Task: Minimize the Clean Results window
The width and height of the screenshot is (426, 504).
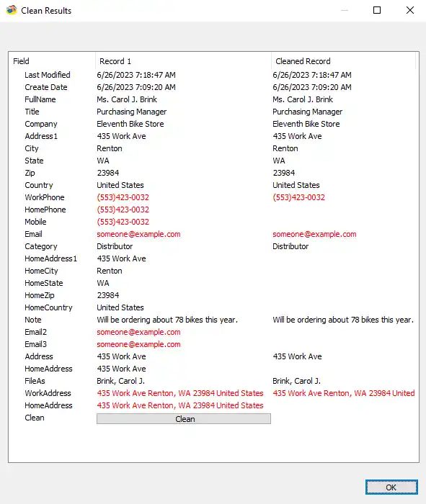Action: click(345, 10)
